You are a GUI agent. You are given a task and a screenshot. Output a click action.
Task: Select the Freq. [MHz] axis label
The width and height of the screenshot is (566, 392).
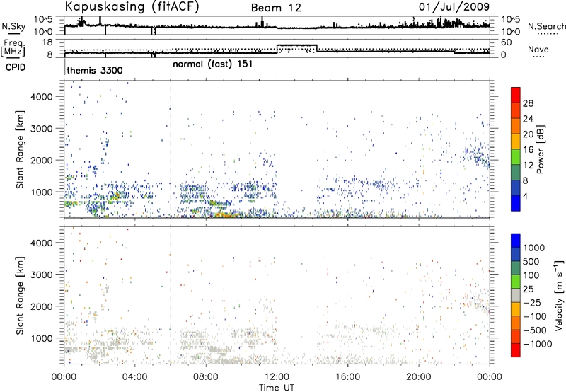click(13, 47)
